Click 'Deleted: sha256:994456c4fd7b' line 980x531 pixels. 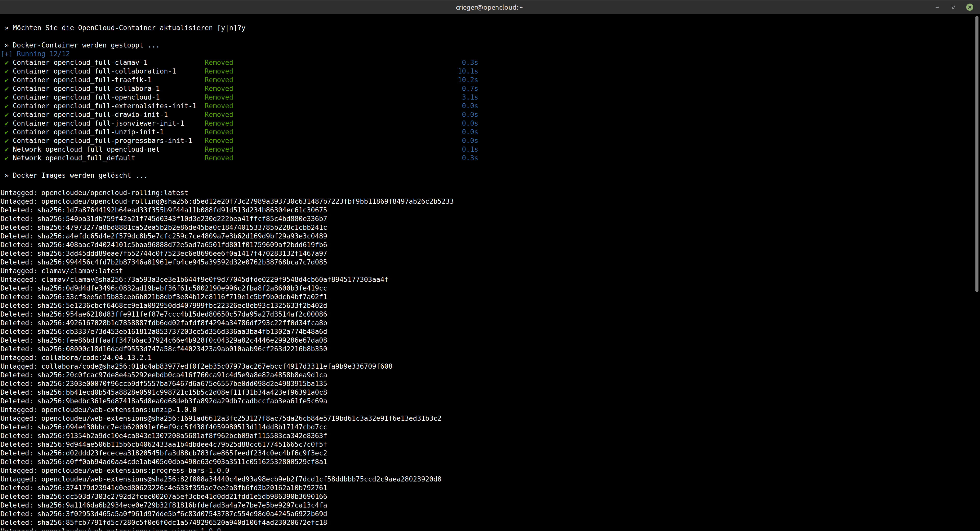[164, 262]
